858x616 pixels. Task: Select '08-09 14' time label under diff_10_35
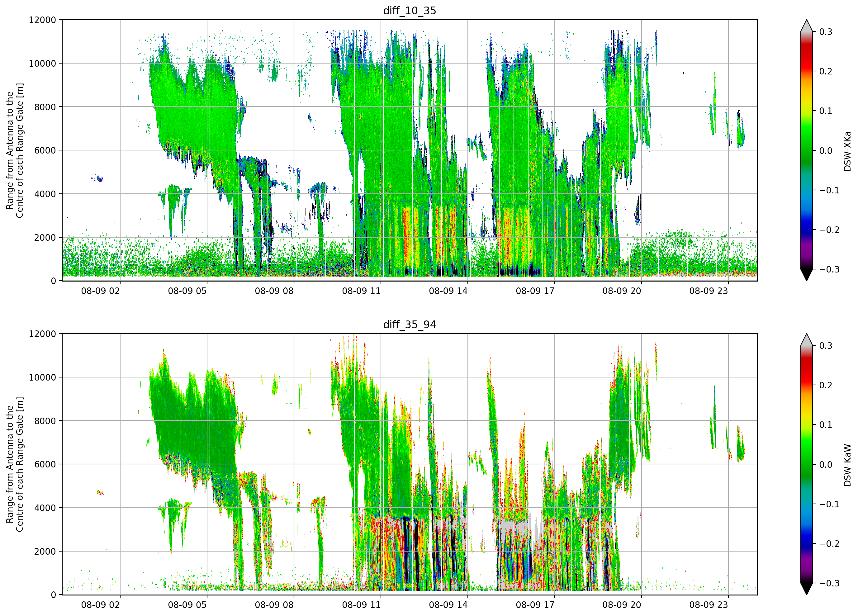pyautogui.click(x=448, y=291)
